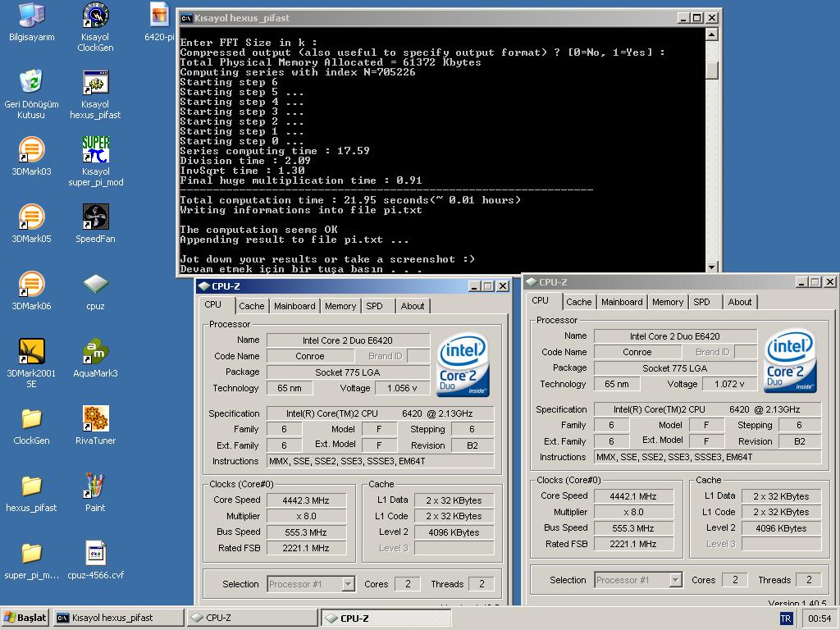Image resolution: width=840 pixels, height=630 pixels.
Task: Click the 00:54 taskbar clock
Action: (x=819, y=619)
